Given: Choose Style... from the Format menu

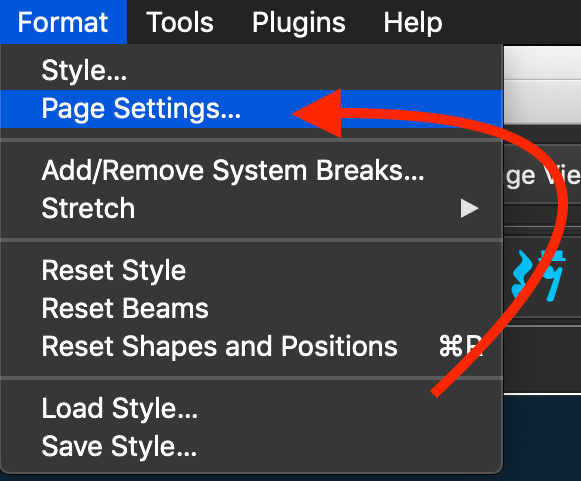Looking at the screenshot, I should tap(251, 70).
